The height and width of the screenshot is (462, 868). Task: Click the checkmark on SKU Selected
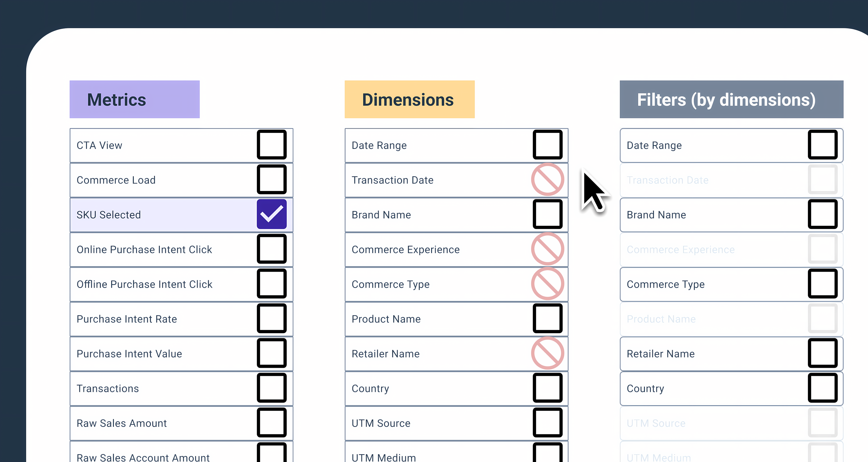pyautogui.click(x=271, y=214)
